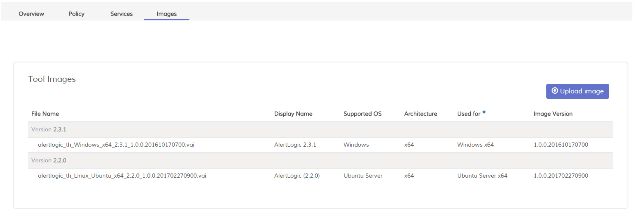Go to the Services tab
The width and height of the screenshot is (644, 213).
pos(122,14)
